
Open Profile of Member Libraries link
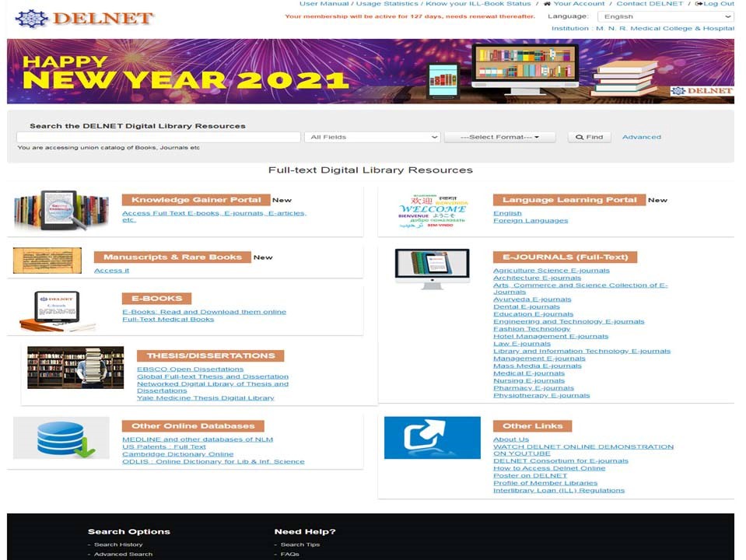[x=545, y=483]
